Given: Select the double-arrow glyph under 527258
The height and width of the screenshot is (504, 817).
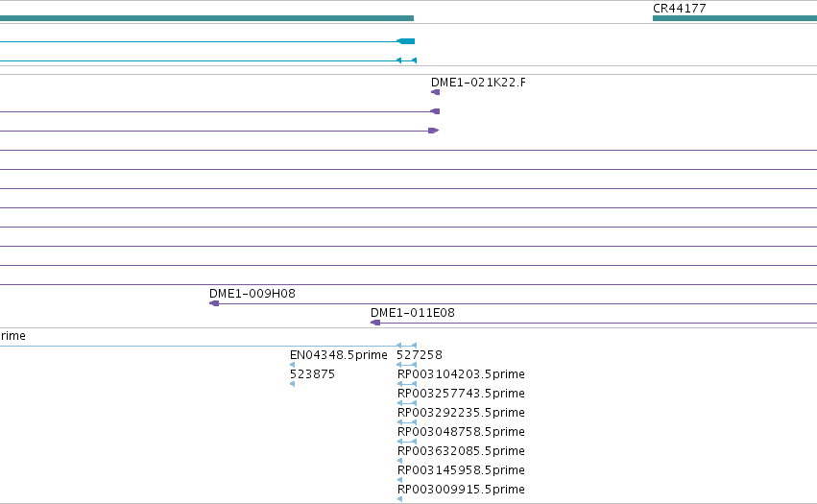Looking at the screenshot, I should pos(407,365).
